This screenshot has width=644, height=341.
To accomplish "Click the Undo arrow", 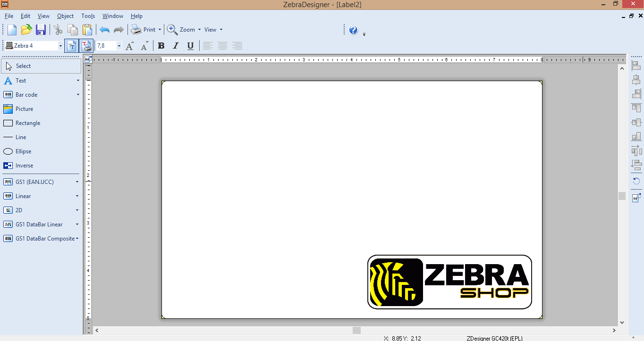I will tap(104, 29).
